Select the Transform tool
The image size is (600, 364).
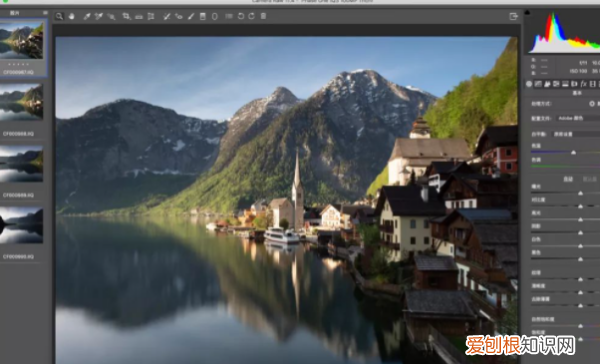[151, 16]
